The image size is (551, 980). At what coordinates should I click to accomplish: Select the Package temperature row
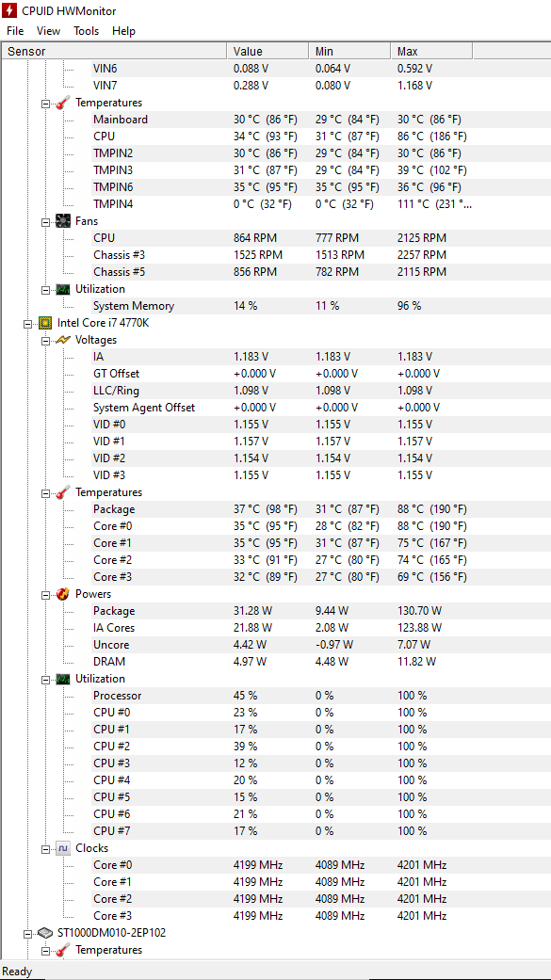pyautogui.click(x=275, y=509)
